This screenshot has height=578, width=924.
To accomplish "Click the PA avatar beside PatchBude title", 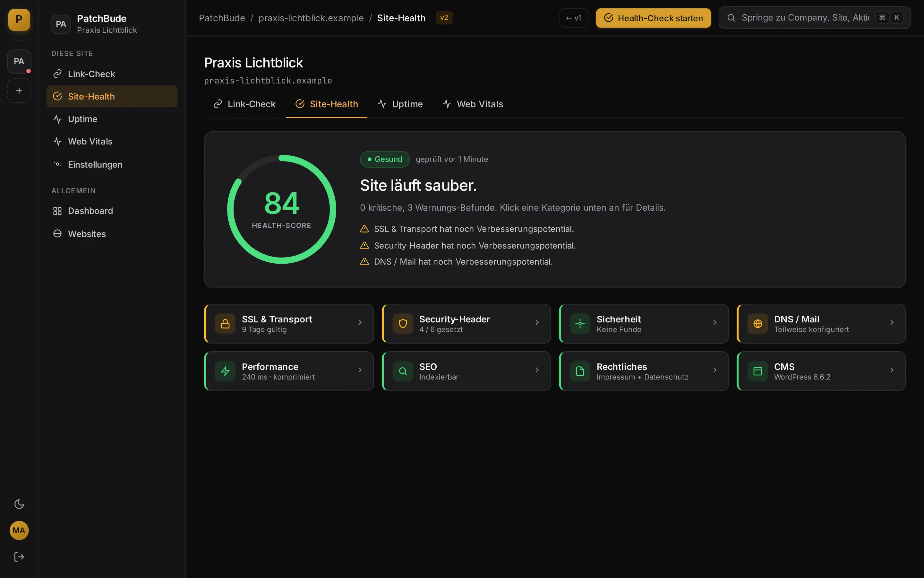I will (61, 24).
